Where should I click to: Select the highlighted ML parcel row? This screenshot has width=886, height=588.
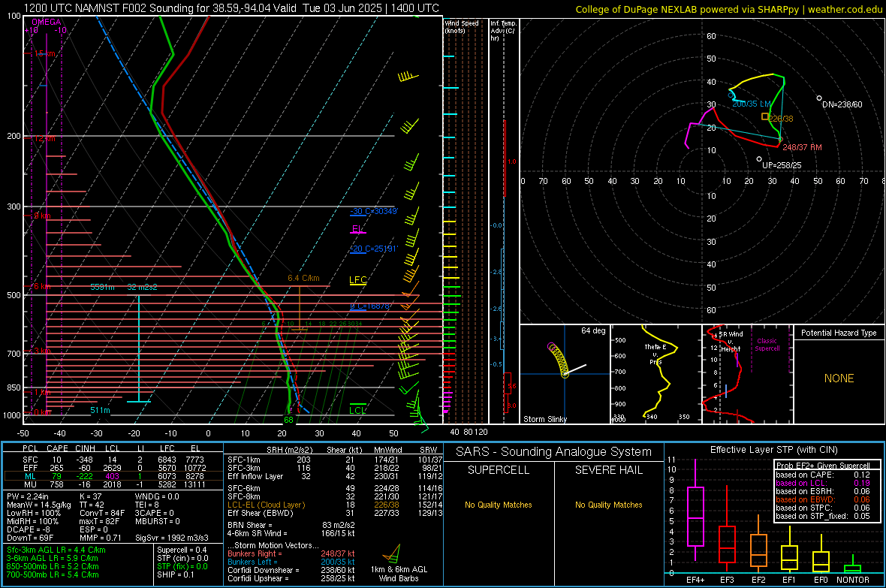113,476
